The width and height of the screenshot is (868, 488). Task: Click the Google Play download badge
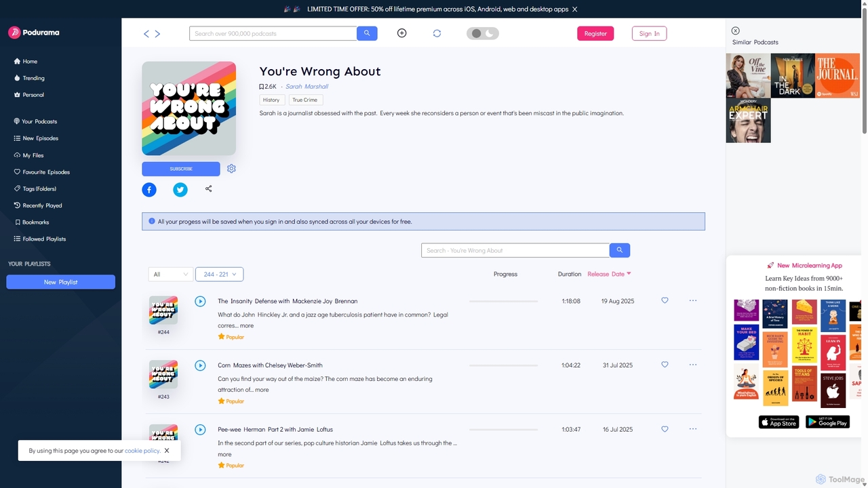tap(827, 422)
